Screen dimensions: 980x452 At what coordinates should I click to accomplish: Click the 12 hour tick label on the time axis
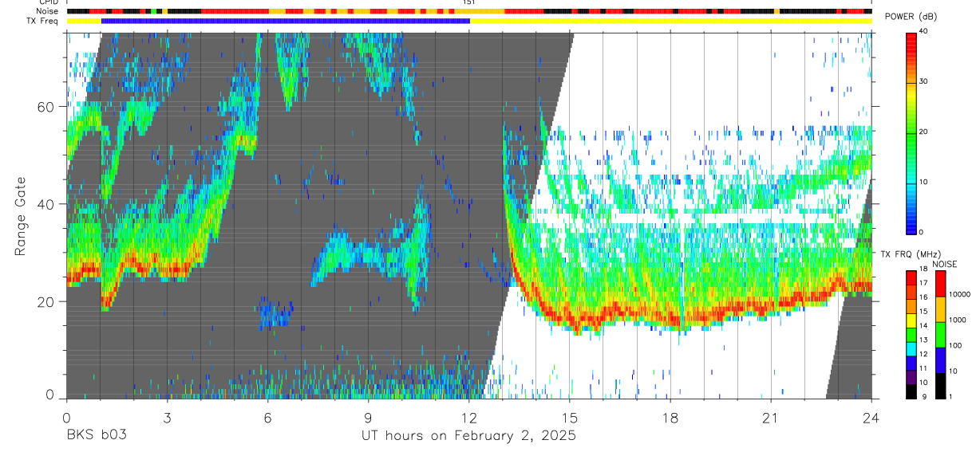click(x=468, y=418)
